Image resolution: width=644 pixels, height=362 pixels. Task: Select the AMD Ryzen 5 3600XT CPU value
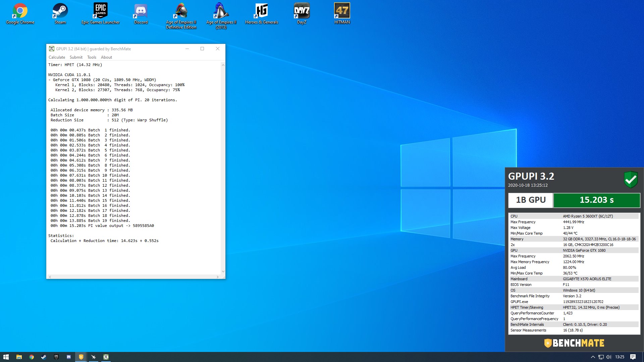[588, 216]
